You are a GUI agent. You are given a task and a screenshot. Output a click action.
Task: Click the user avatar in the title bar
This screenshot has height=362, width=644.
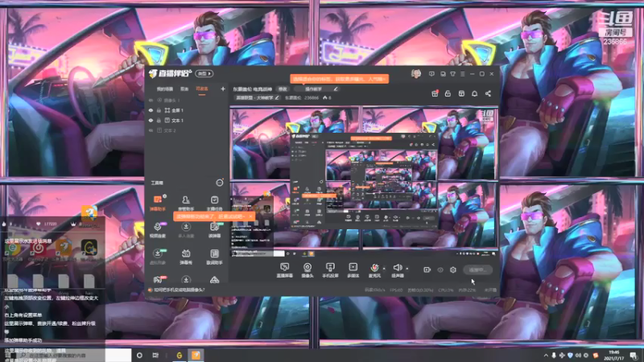click(416, 74)
